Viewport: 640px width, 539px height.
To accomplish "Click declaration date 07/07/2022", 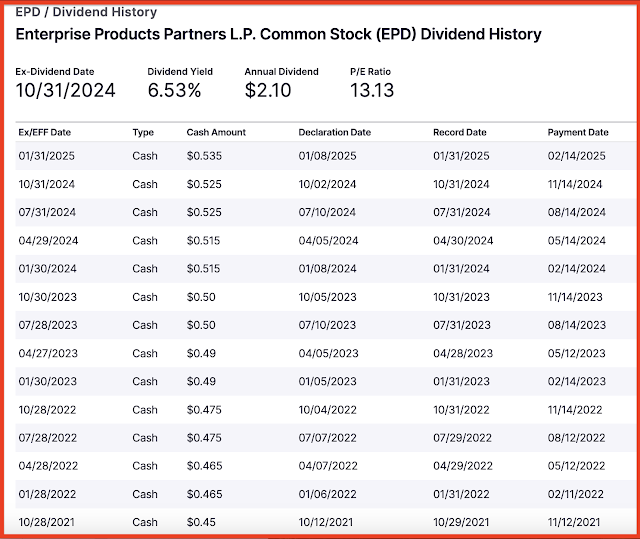I will [x=327, y=438].
